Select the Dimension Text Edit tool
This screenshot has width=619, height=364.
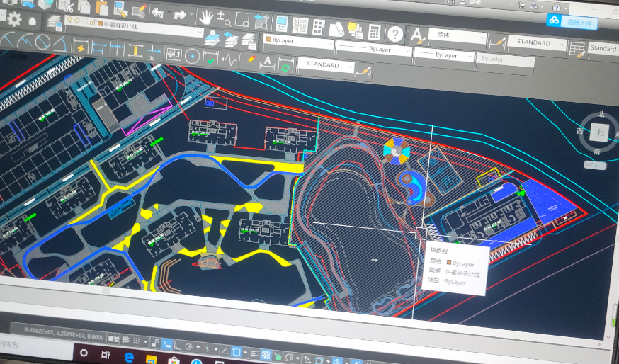click(268, 62)
